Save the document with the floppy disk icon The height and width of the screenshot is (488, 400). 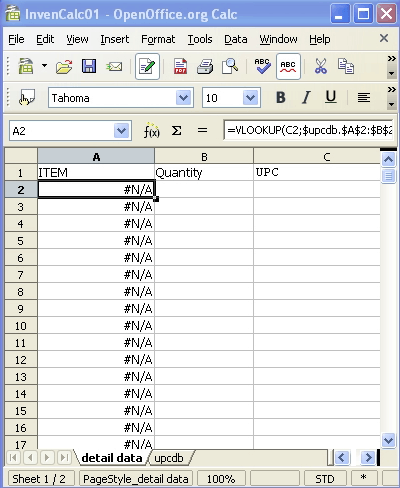click(x=89, y=66)
